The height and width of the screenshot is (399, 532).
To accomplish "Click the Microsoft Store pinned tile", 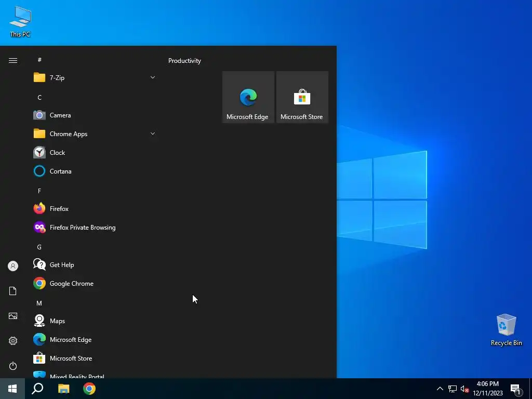I will click(302, 97).
